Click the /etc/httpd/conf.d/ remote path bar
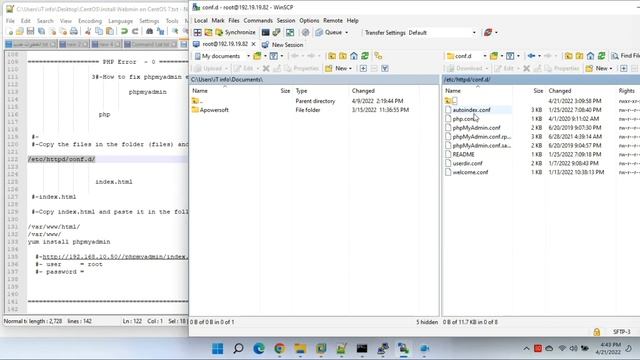This screenshot has width=640, height=360. pyautogui.click(x=541, y=80)
